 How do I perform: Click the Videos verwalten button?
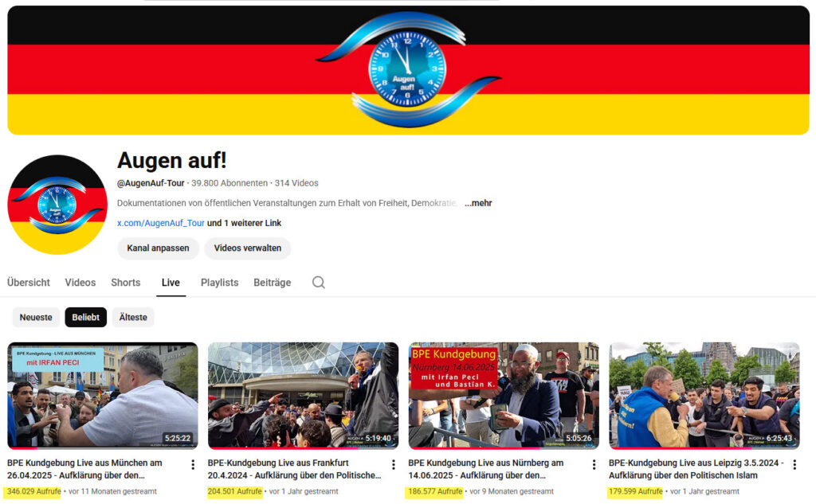pyautogui.click(x=247, y=248)
